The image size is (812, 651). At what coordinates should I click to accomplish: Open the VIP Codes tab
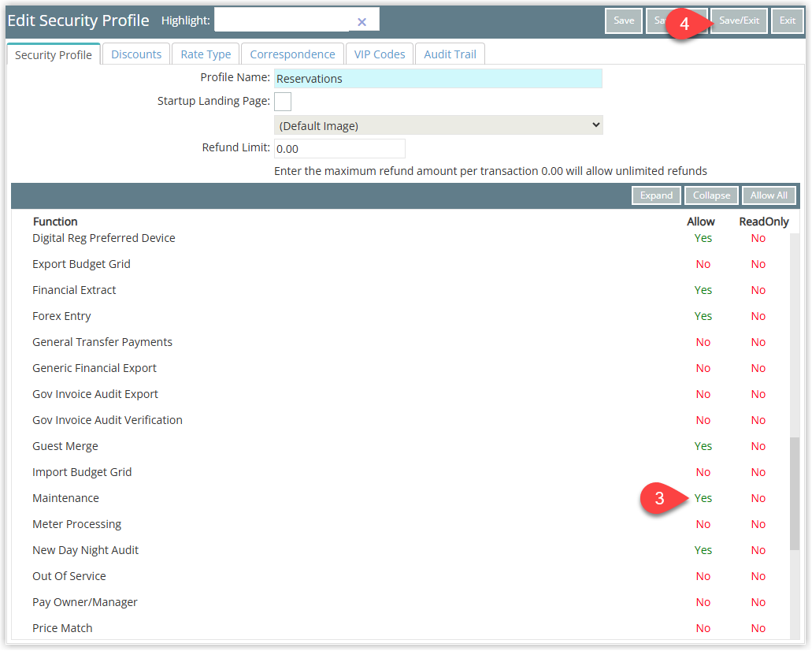coord(380,54)
